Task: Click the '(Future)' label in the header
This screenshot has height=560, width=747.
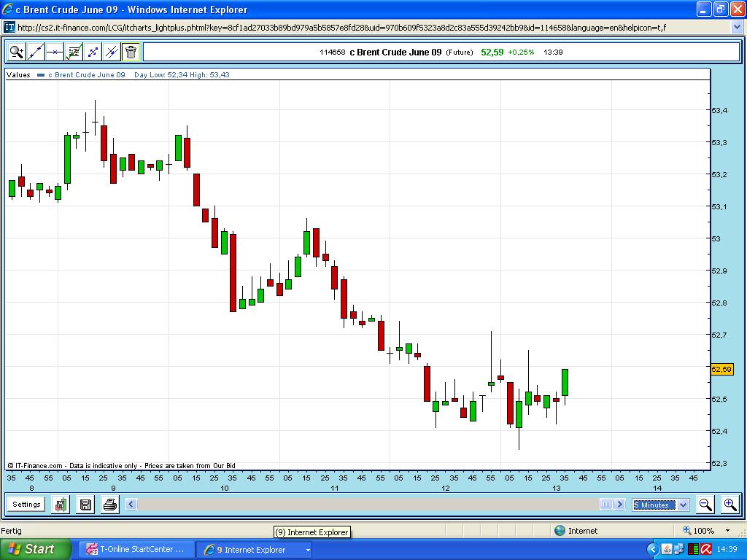Action: [460, 52]
